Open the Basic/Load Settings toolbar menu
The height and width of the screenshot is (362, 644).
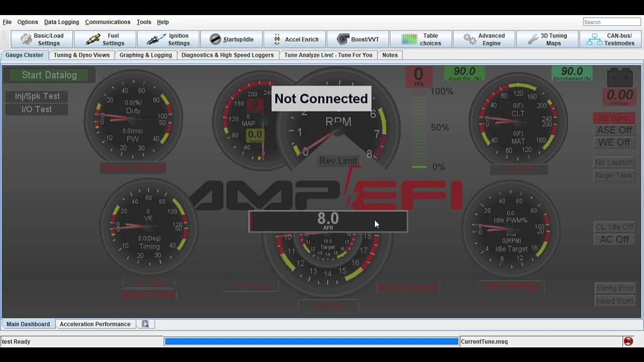click(42, 39)
